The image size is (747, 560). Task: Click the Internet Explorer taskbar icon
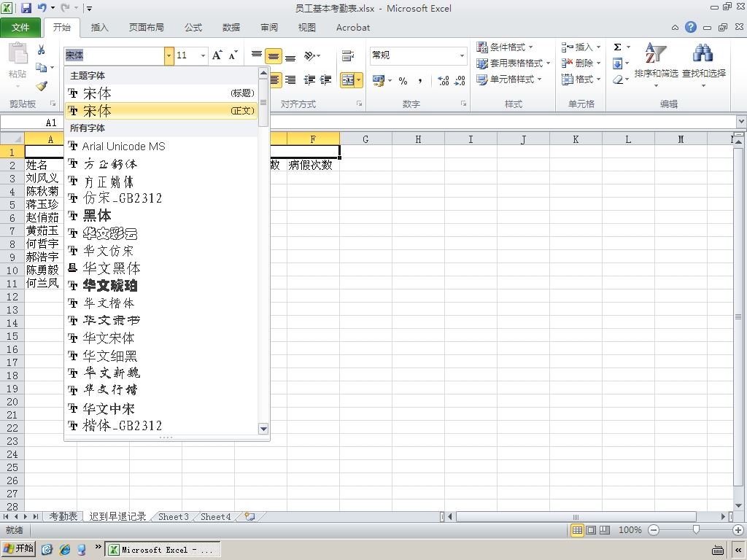click(x=65, y=550)
